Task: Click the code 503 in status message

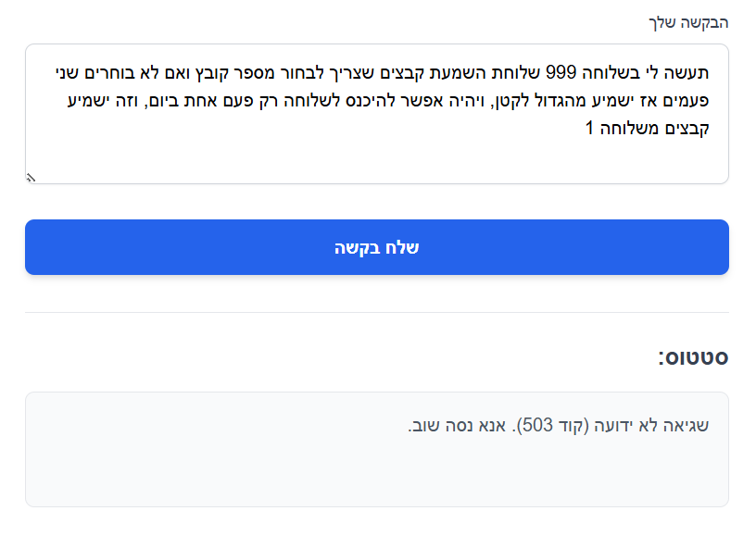Action: (537, 426)
